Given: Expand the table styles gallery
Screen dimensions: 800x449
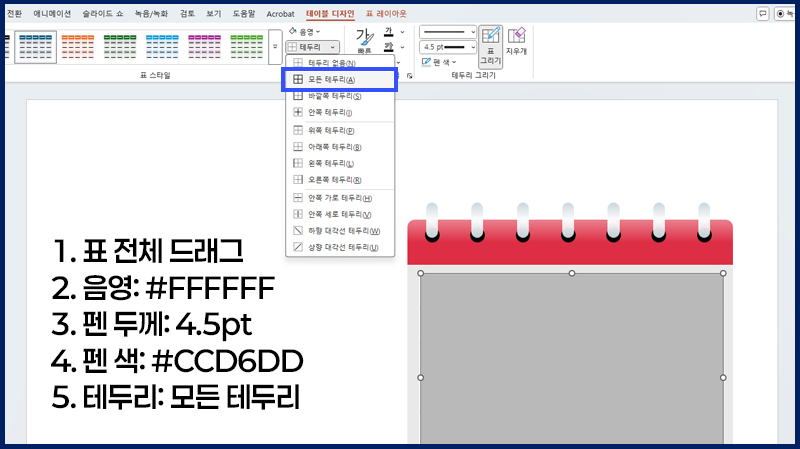Looking at the screenshot, I should click(x=275, y=47).
